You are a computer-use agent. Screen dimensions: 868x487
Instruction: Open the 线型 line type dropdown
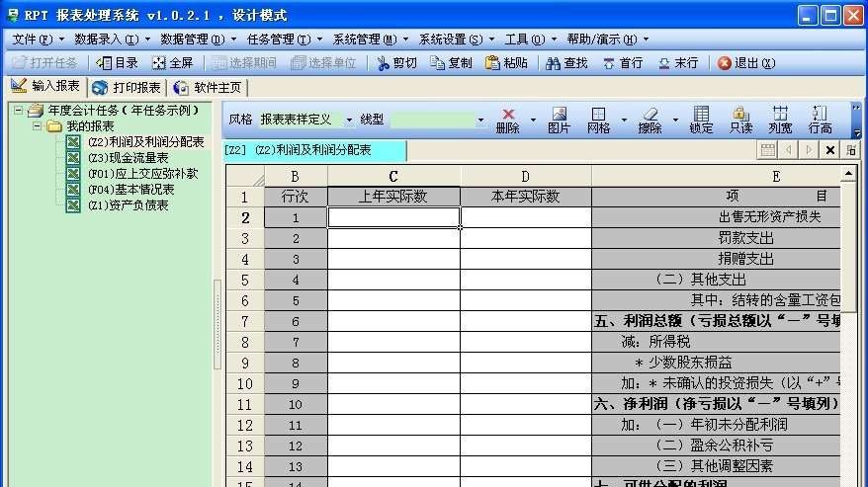[479, 120]
